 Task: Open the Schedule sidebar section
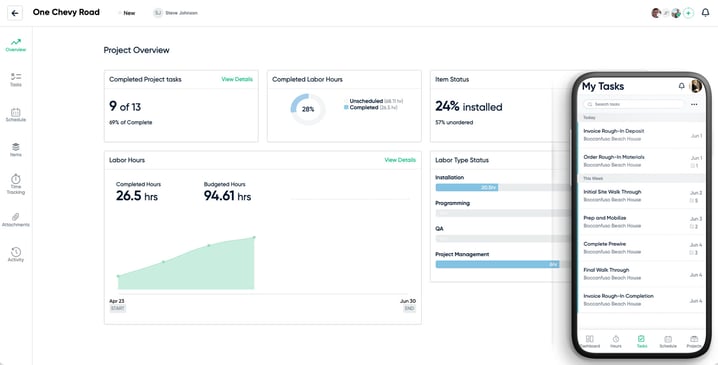click(16, 115)
